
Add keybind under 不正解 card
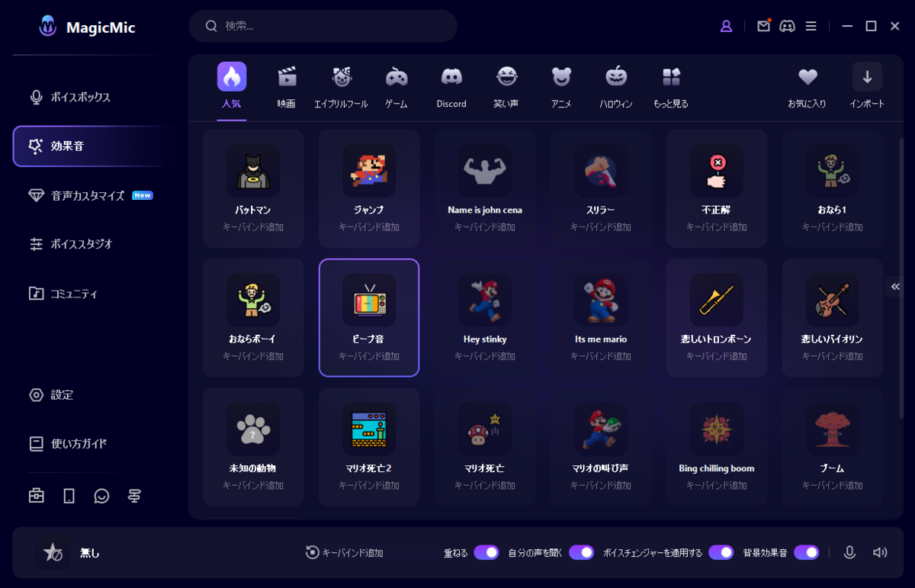tap(717, 227)
